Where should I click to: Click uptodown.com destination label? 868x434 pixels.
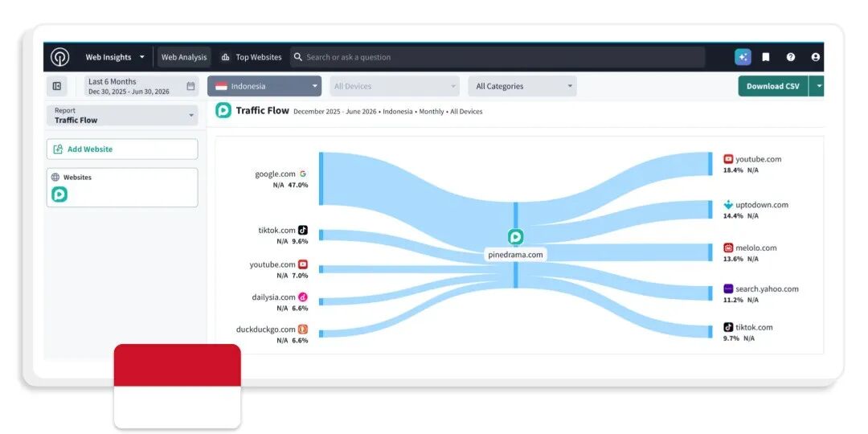762,205
